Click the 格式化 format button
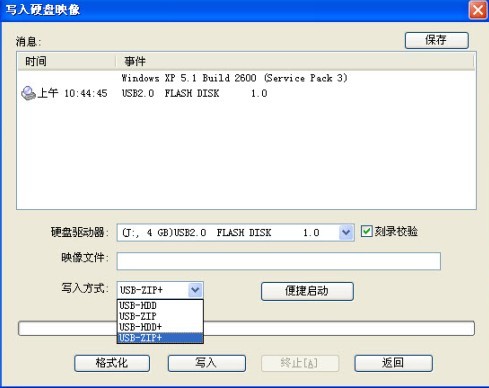Image resolution: width=489 pixels, height=388 pixels. pos(112,363)
